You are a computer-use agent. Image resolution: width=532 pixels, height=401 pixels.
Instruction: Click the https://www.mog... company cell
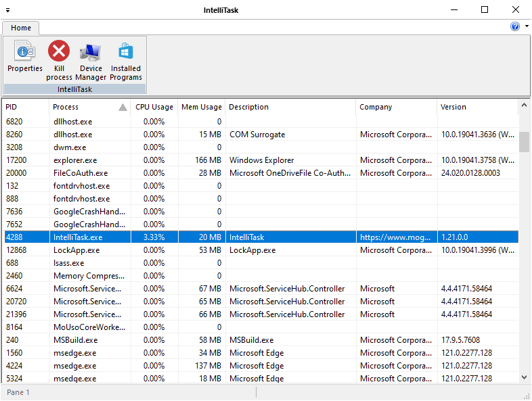pyautogui.click(x=395, y=237)
